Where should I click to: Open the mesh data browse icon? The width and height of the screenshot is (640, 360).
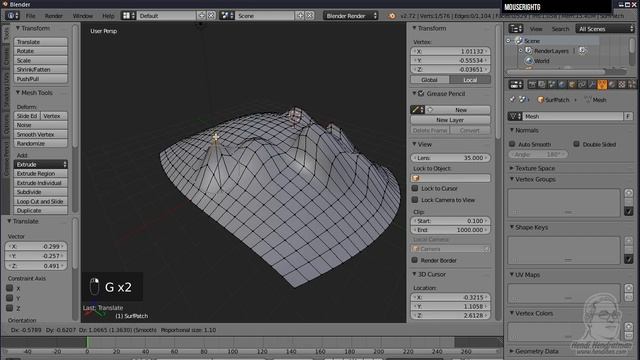[x=515, y=116]
